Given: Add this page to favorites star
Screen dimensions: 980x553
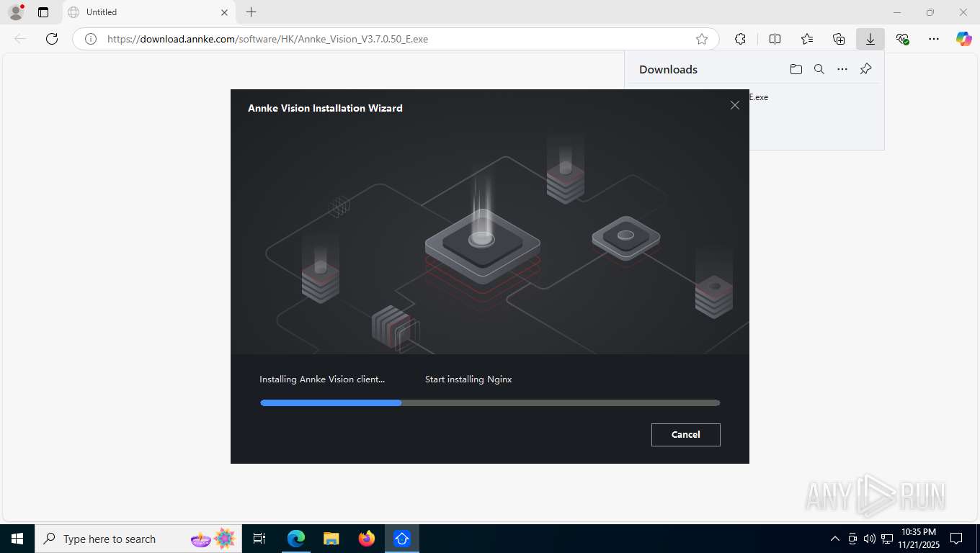Looking at the screenshot, I should coord(702,39).
